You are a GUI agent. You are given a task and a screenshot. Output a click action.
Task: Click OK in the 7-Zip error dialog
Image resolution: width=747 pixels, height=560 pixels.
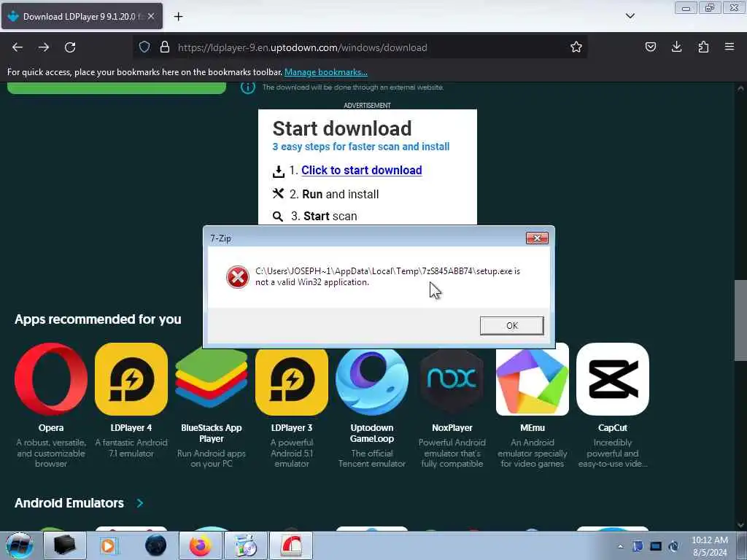coord(511,326)
